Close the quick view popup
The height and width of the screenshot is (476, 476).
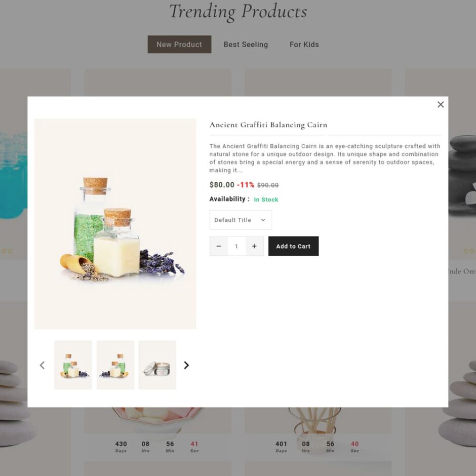tap(441, 104)
